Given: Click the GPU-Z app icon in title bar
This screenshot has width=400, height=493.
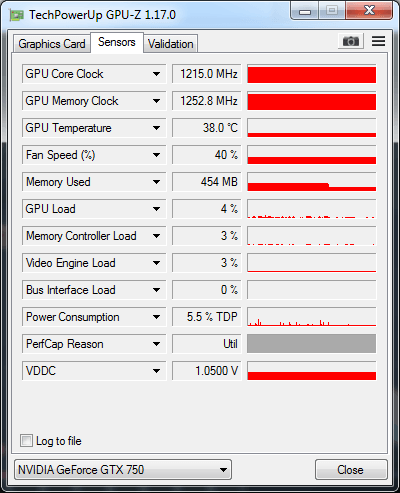Looking at the screenshot, I should [16, 15].
